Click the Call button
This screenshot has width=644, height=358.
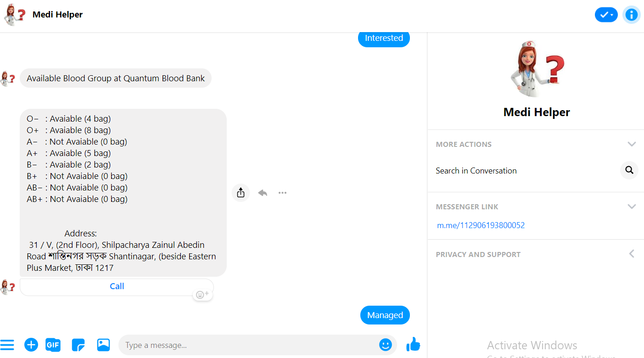pos(117,286)
